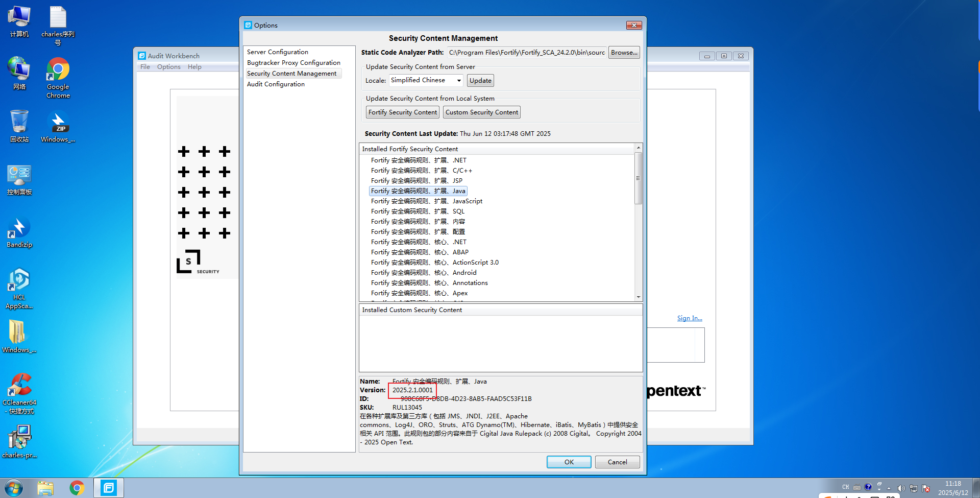Open the Recycle Bin on the desktop
This screenshot has width=980, height=498.
pos(19,126)
